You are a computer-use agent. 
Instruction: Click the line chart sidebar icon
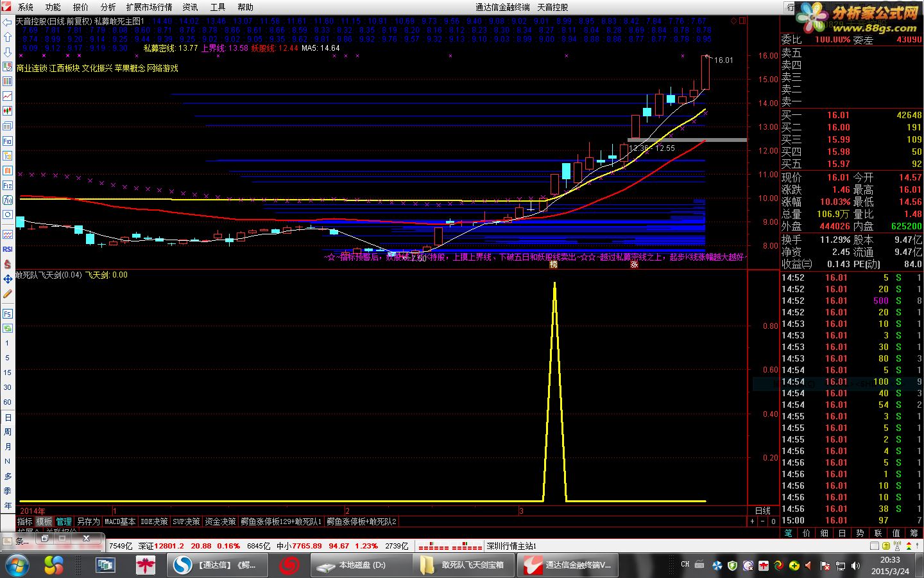coord(8,96)
